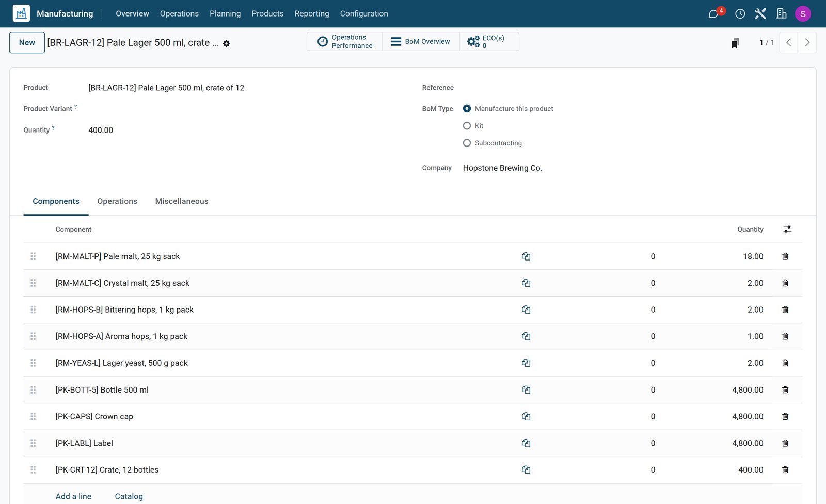Viewport: 826px width, 504px height.
Task: Click the empty Reference field
Action: pyautogui.click(x=632, y=88)
